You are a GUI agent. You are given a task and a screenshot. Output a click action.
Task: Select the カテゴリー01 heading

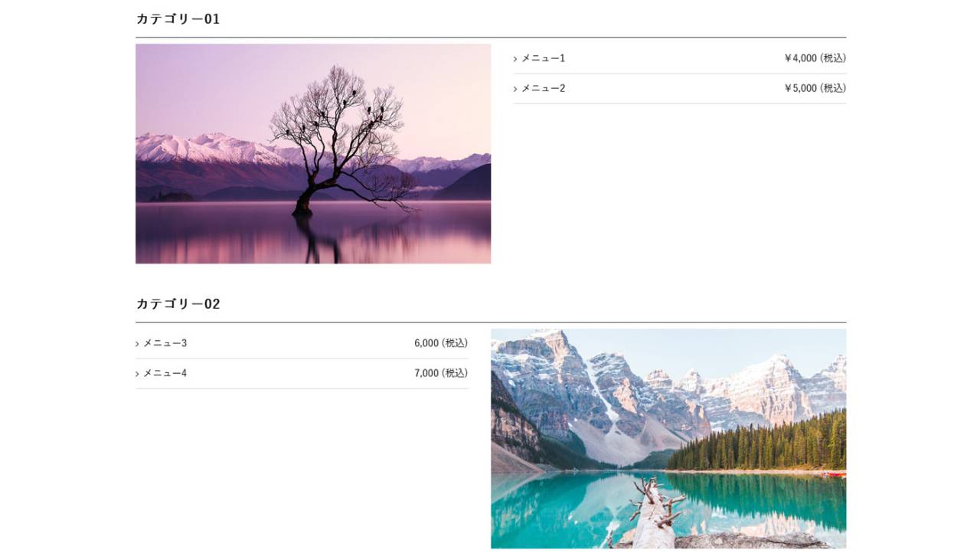(178, 19)
